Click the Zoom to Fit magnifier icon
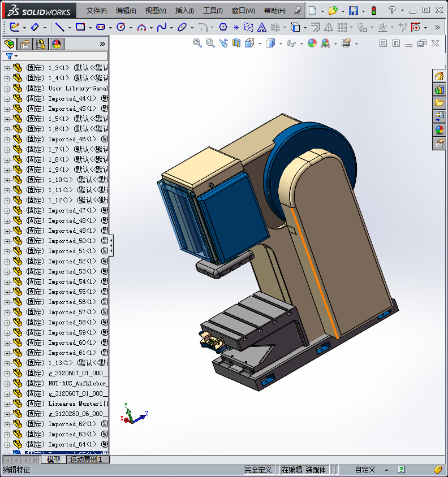The width and height of the screenshot is (448, 477). pyautogui.click(x=197, y=43)
